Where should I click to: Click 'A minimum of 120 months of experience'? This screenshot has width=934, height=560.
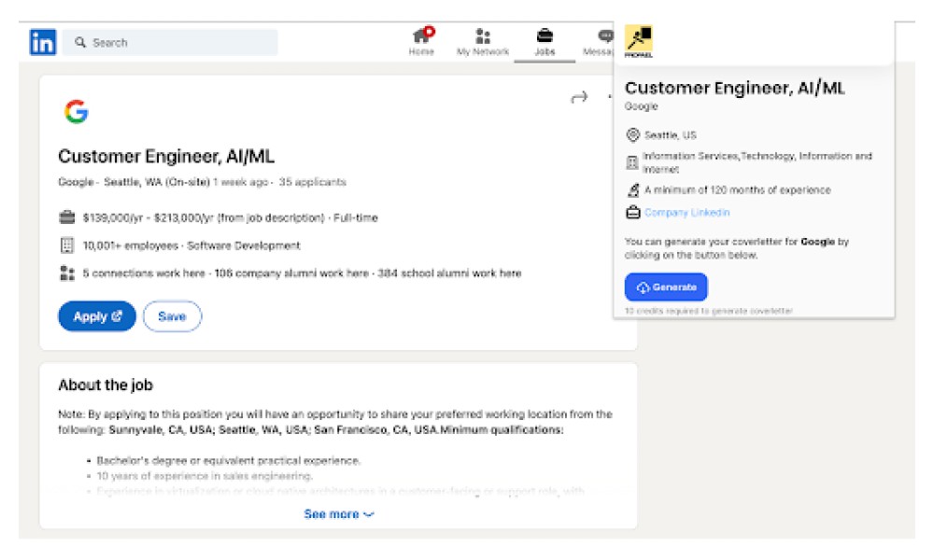pyautogui.click(x=738, y=190)
